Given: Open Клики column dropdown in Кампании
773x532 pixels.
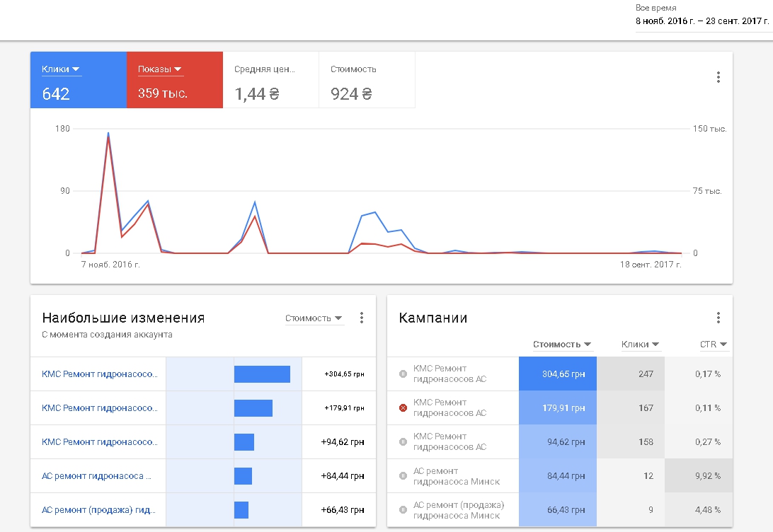Looking at the screenshot, I should [640, 345].
